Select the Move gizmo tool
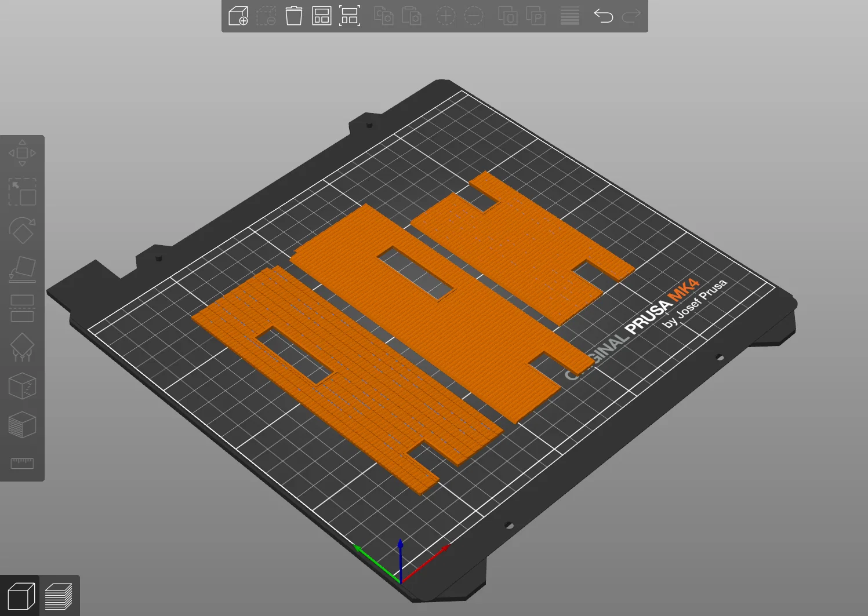 click(x=22, y=153)
